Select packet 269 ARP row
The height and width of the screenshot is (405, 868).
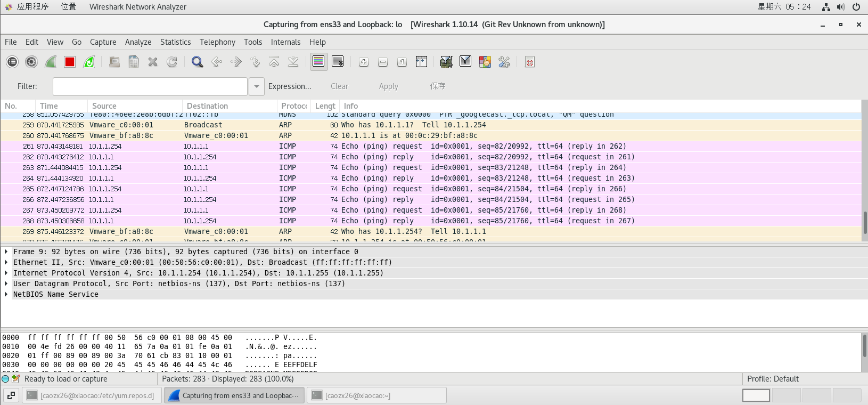click(x=431, y=231)
